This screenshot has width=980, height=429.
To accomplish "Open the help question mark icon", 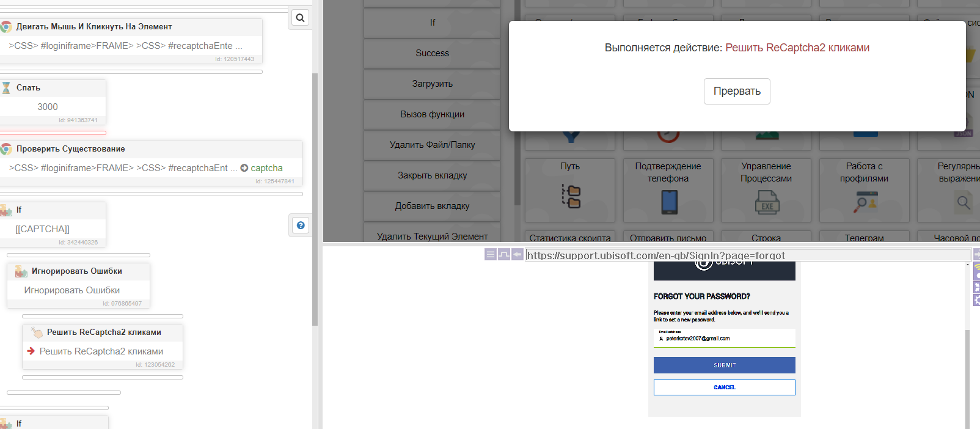I will click(300, 226).
